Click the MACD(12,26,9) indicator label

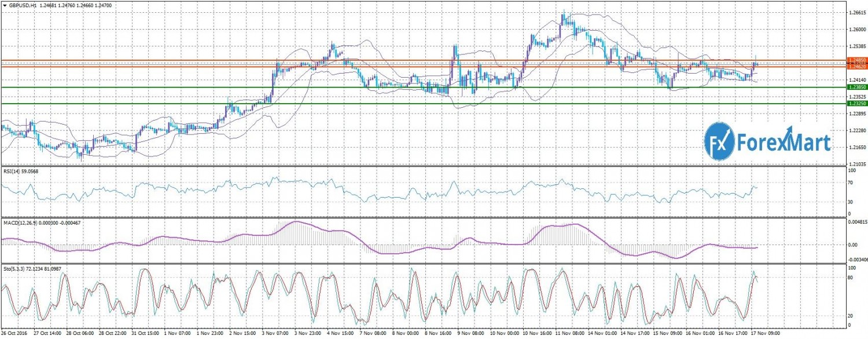(x=23, y=222)
